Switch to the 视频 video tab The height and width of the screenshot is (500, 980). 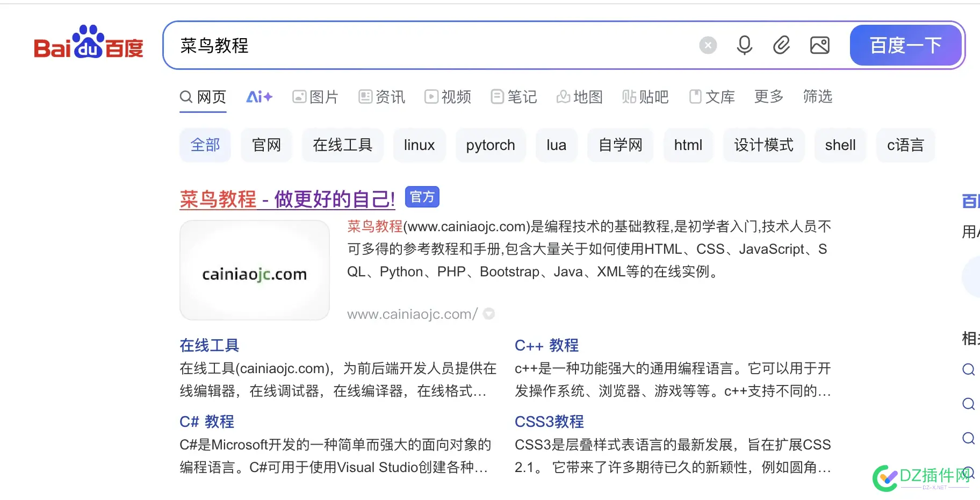[448, 97]
